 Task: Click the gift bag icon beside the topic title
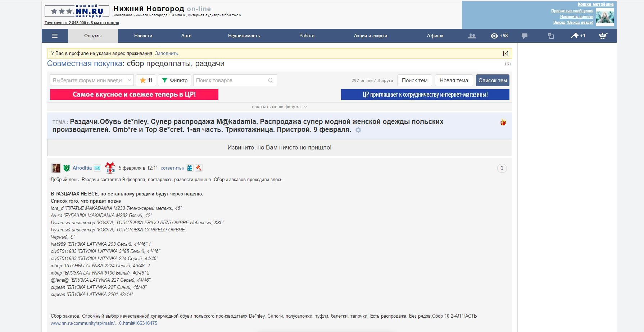click(x=503, y=123)
